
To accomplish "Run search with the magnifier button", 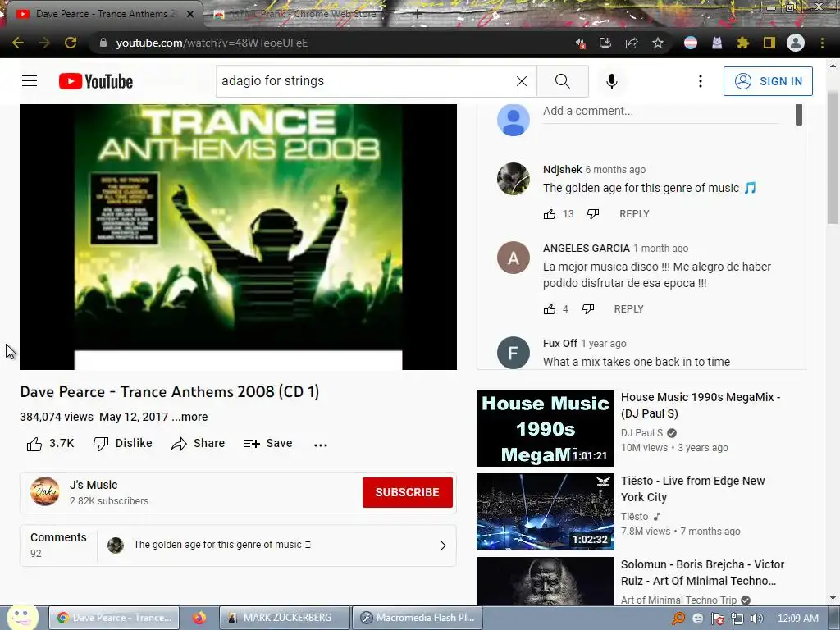I will tap(563, 81).
